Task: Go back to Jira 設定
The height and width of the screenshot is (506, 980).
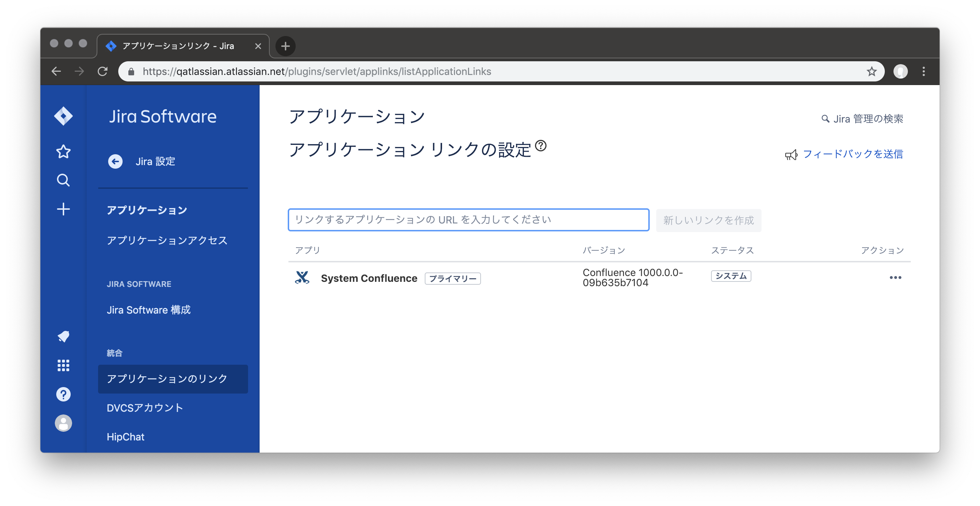Action: 155,161
